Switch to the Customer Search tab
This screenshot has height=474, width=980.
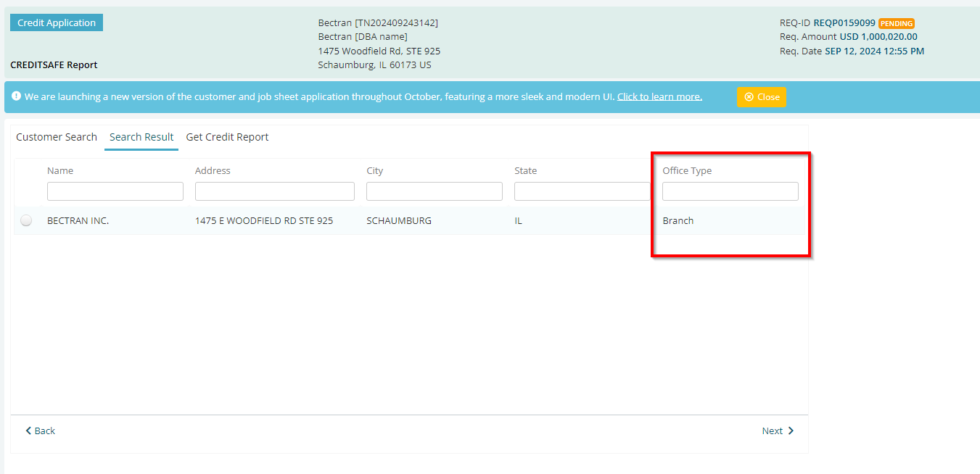click(x=57, y=137)
